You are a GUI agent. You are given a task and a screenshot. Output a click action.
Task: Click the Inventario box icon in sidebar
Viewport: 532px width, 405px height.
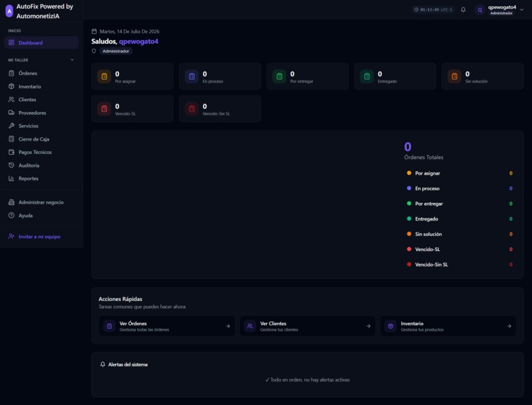click(x=11, y=86)
